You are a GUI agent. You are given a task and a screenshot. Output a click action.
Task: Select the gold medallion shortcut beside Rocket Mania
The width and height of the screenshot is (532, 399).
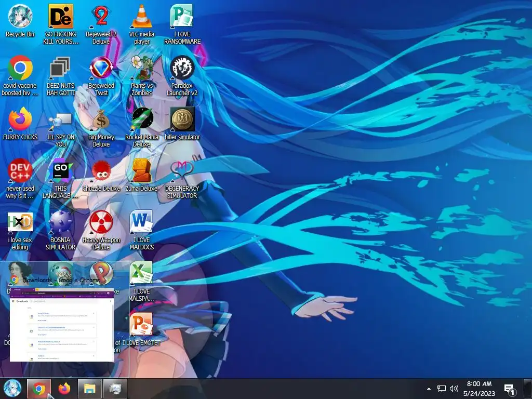coord(182,124)
